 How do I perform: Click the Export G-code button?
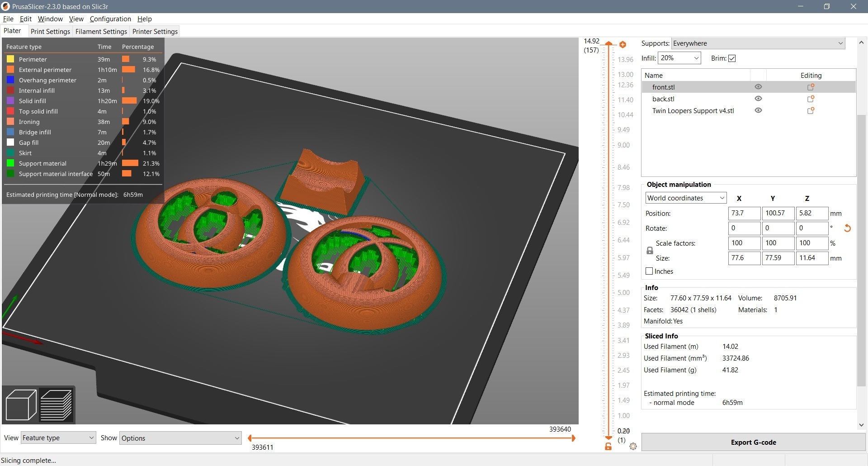753,442
